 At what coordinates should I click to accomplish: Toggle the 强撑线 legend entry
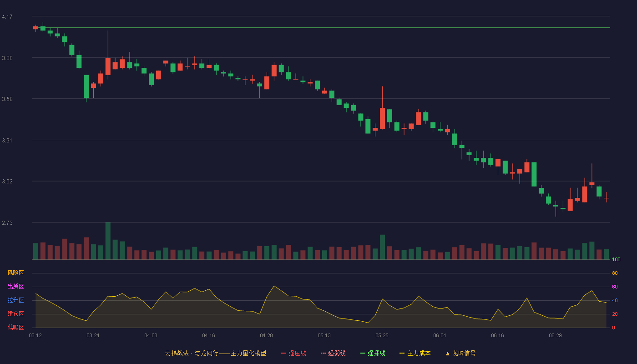373,353
